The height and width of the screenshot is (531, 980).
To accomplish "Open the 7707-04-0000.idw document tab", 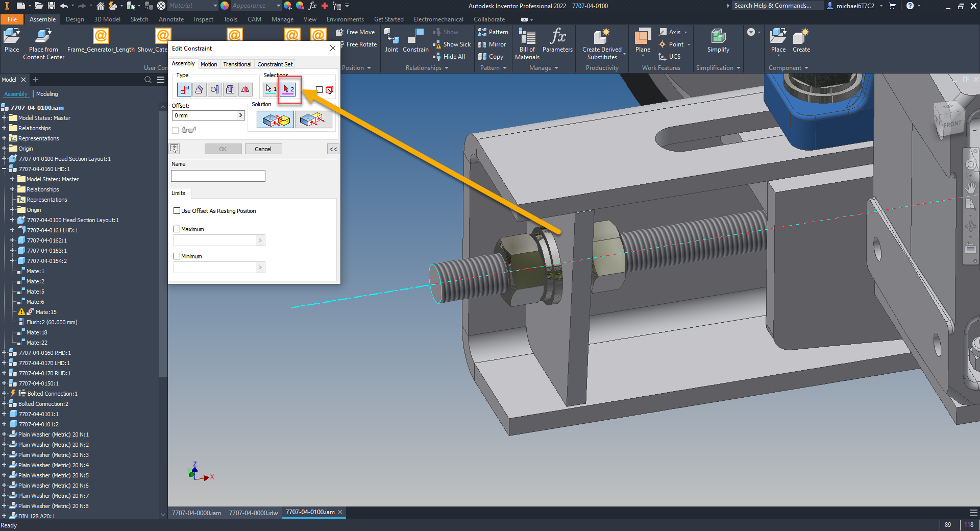I will click(x=253, y=513).
